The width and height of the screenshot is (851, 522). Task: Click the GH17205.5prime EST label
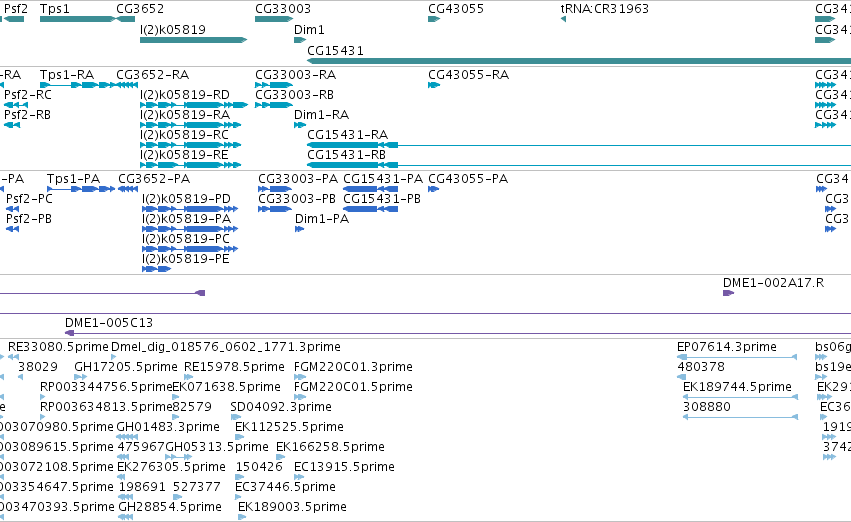tap(126, 367)
